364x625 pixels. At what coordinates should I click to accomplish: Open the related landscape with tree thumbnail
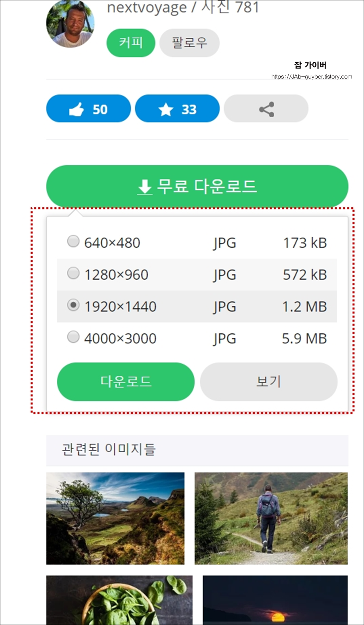[x=115, y=518]
